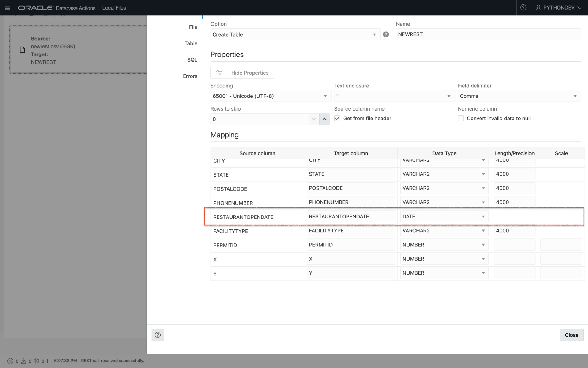This screenshot has height=368, width=588.
Task: Enable Convert invalid data to null
Action: (x=461, y=118)
